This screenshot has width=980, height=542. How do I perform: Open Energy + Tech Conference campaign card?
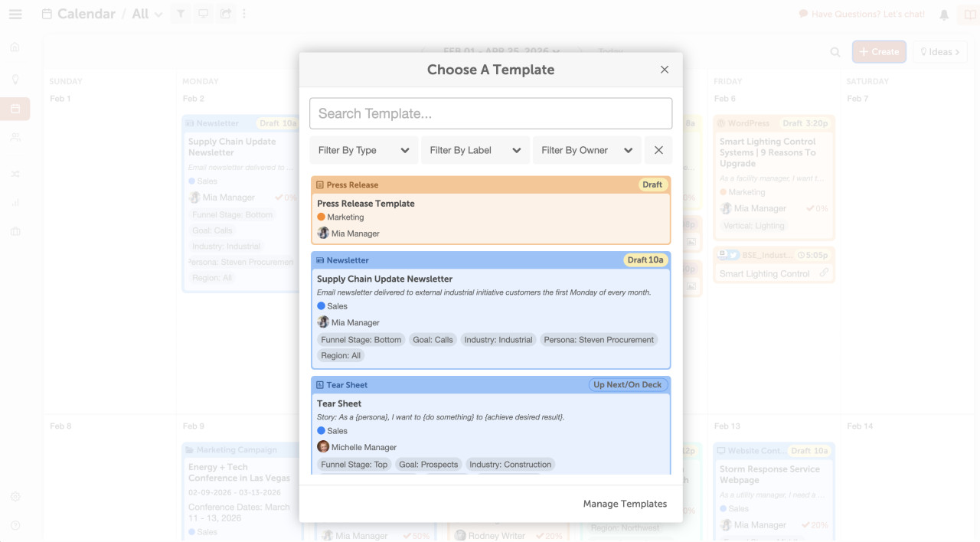(241, 490)
